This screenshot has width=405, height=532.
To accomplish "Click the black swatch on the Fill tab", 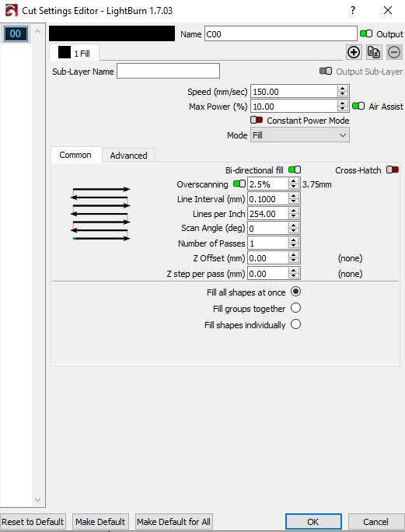I will point(65,52).
